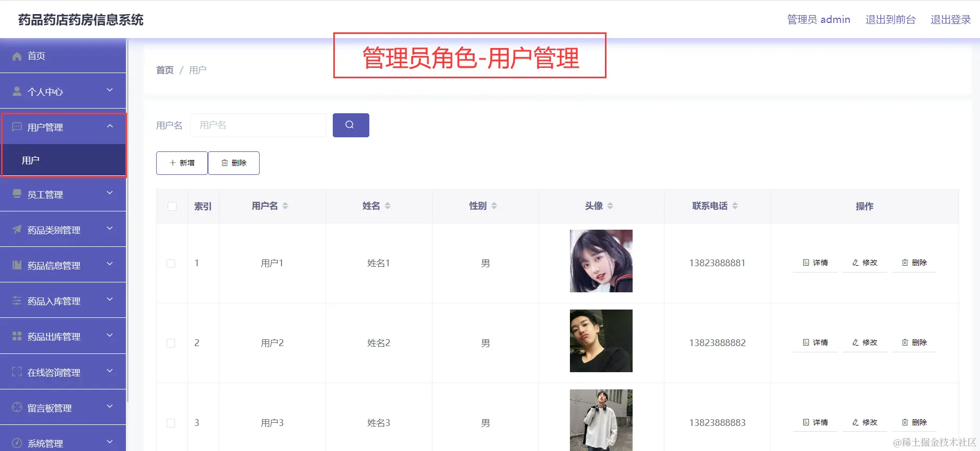Click the frame icon beside 在线咨询管理

tap(17, 372)
